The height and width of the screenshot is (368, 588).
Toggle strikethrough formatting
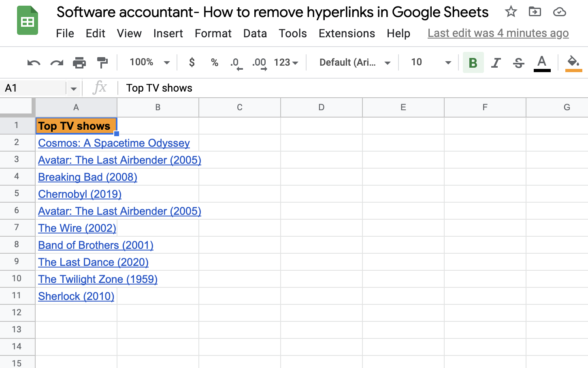518,63
